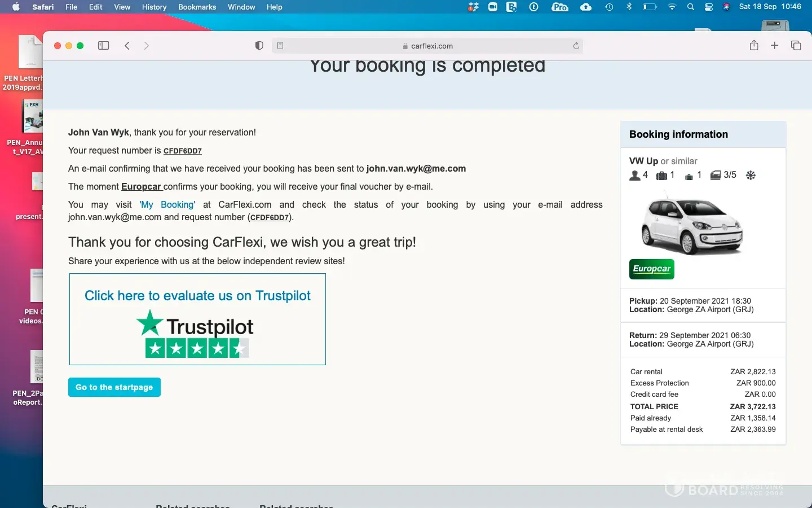Open the Bookmarks menu

197,7
